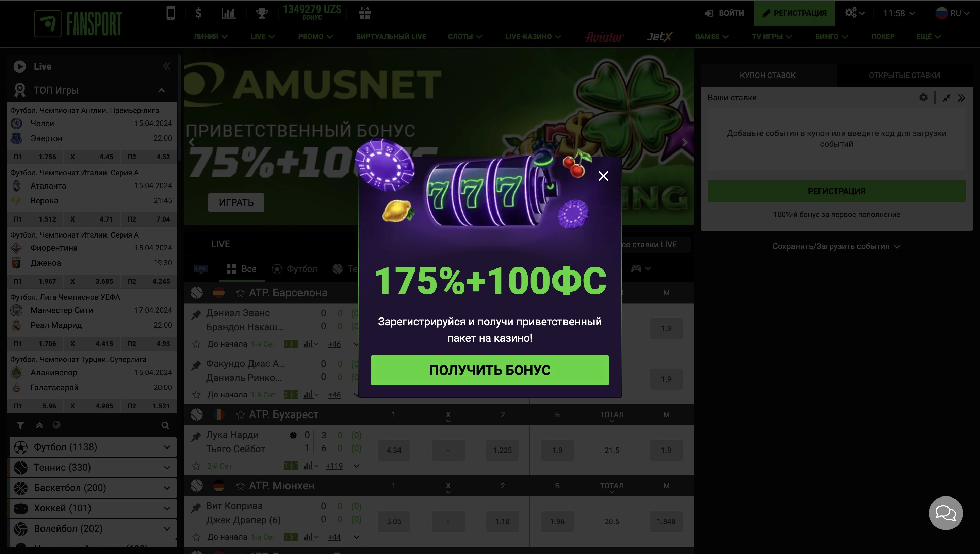
Task: Open the mobile apps phone icon
Action: click(170, 13)
